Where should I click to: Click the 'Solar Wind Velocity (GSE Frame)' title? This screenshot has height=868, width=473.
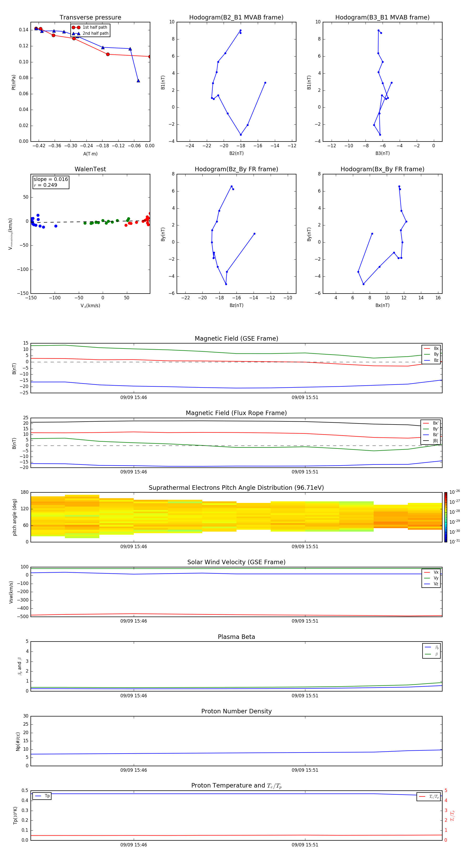pyautogui.click(x=236, y=562)
